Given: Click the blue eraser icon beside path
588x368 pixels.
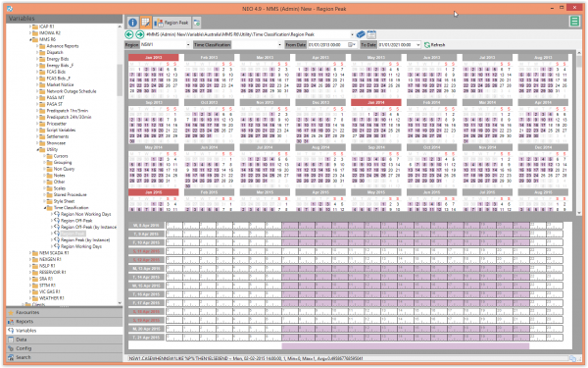Looking at the screenshot, I should pyautogui.click(x=361, y=34).
